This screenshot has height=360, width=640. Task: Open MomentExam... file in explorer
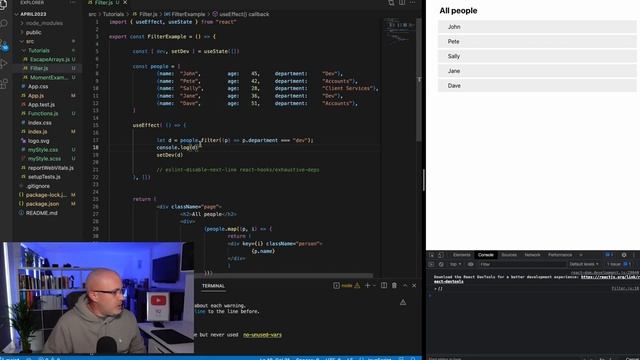(x=48, y=78)
